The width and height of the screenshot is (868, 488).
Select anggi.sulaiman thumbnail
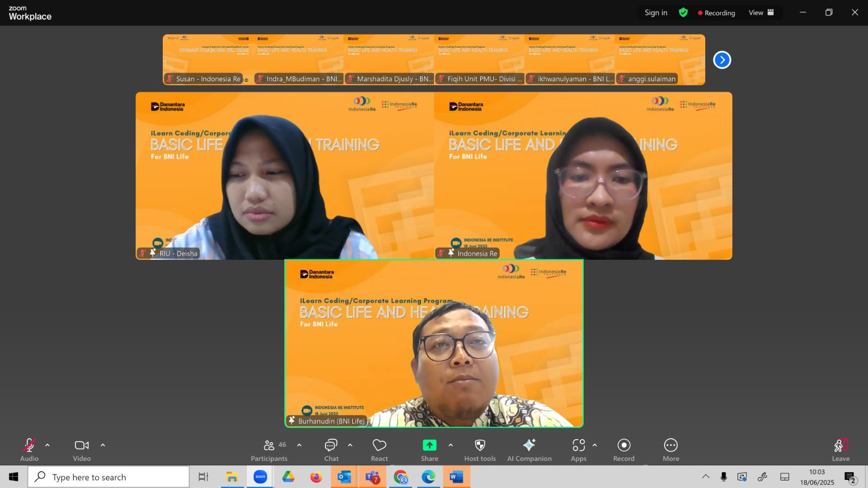pyautogui.click(x=660, y=60)
